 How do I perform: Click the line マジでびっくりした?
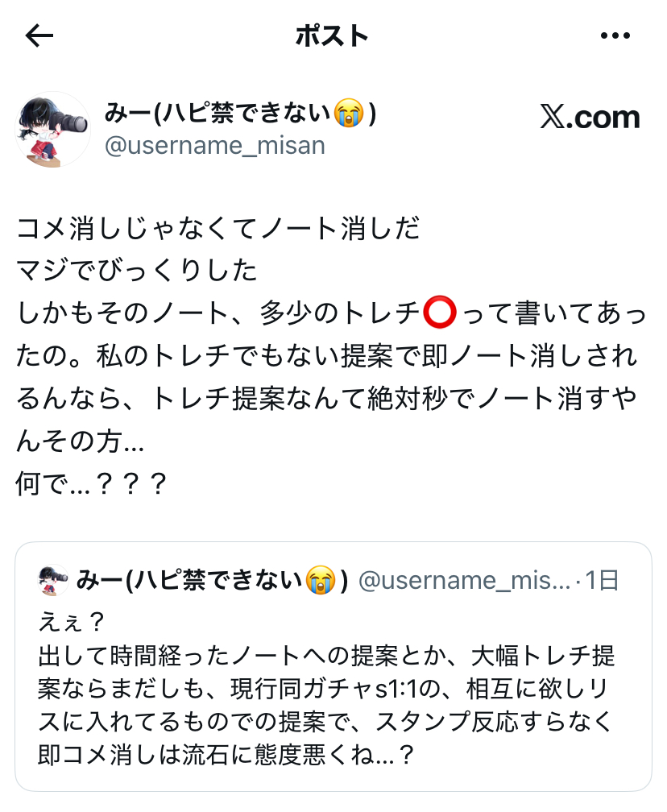pyautogui.click(x=137, y=271)
